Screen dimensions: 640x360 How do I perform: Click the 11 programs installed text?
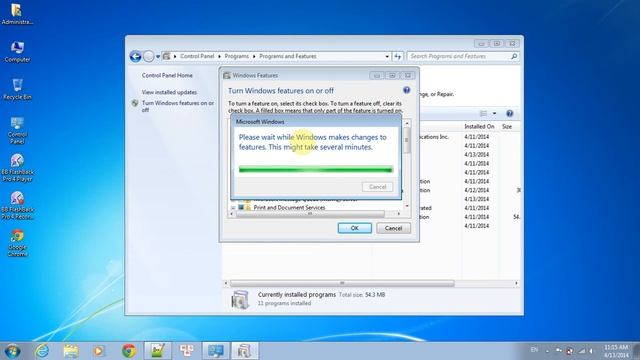pos(284,303)
